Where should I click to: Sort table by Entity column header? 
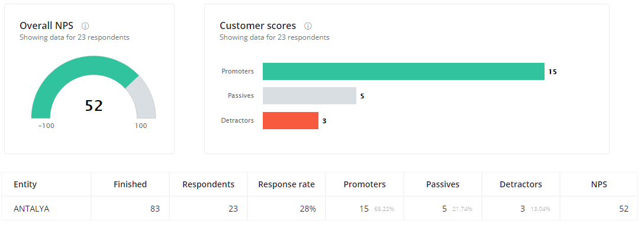25,184
